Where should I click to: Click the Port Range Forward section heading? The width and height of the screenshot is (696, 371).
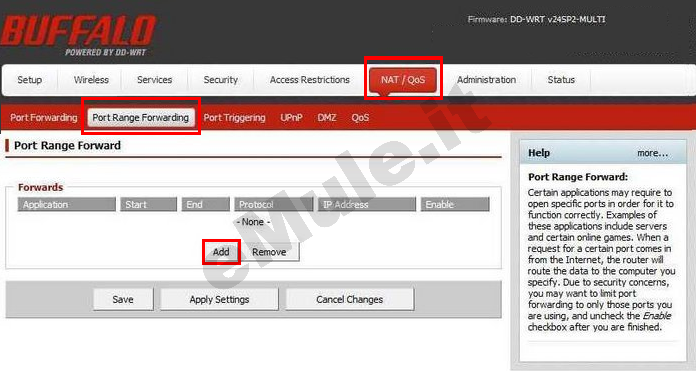click(67, 146)
